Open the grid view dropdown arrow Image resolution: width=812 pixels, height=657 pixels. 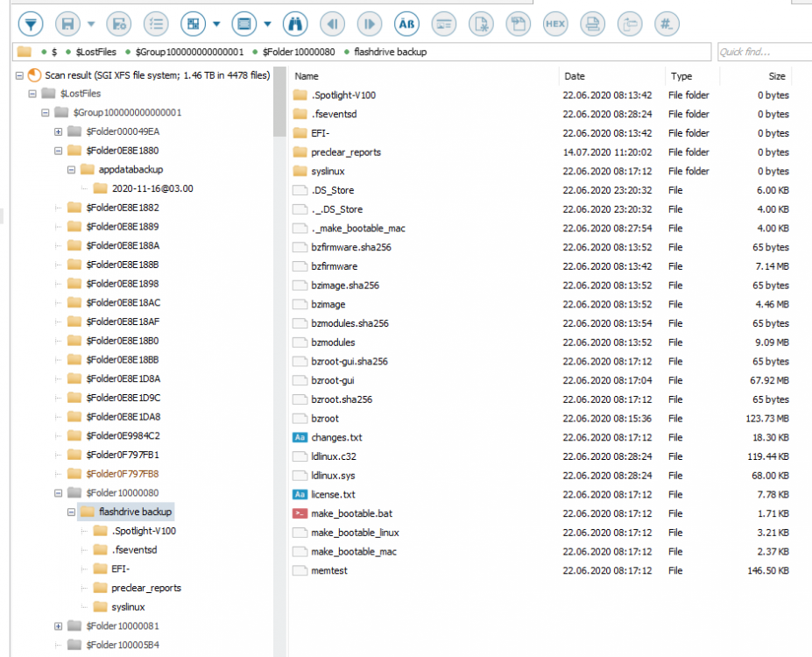[216, 24]
